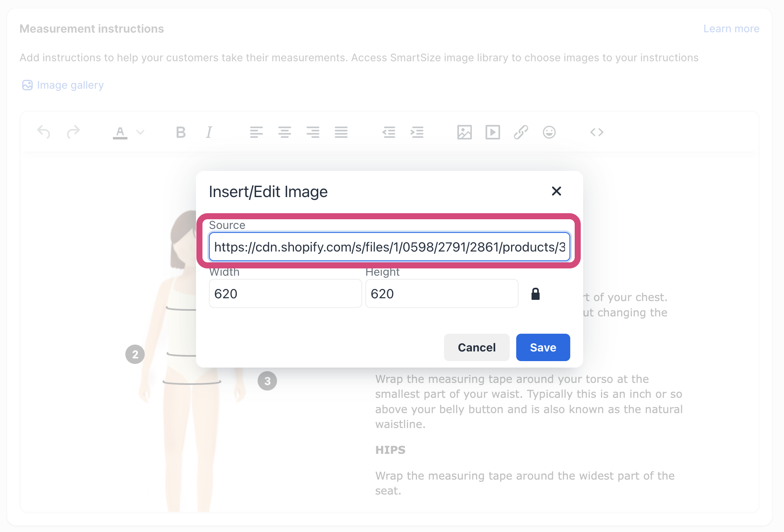Toggle italic formatting
784x532 pixels.
(x=209, y=132)
